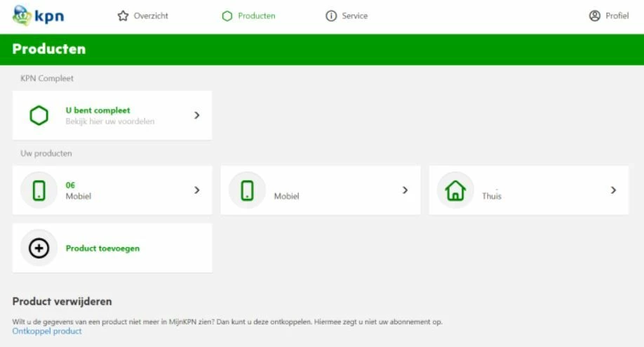Open the Service tab

point(347,16)
